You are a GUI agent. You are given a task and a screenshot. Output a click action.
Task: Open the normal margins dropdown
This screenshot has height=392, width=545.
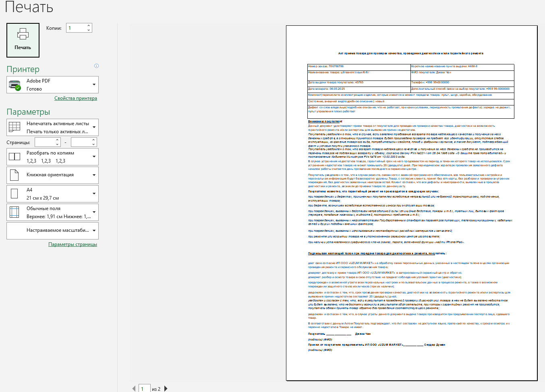53,213
